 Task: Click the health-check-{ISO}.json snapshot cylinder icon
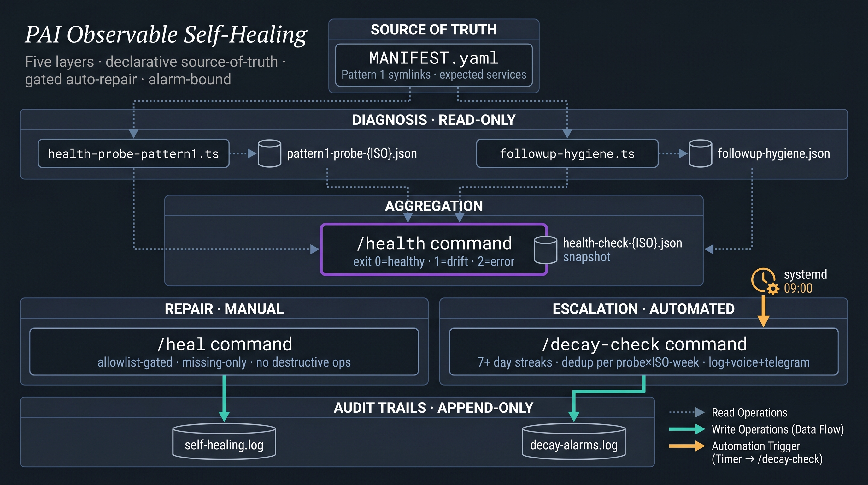pos(545,250)
